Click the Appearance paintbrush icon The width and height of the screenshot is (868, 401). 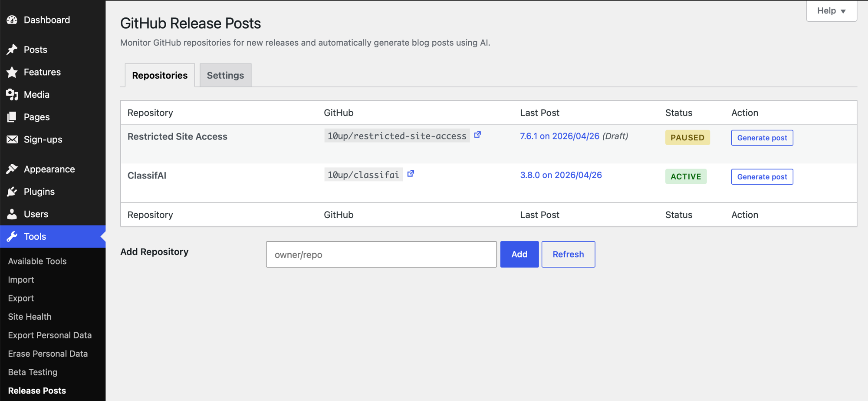coord(12,169)
